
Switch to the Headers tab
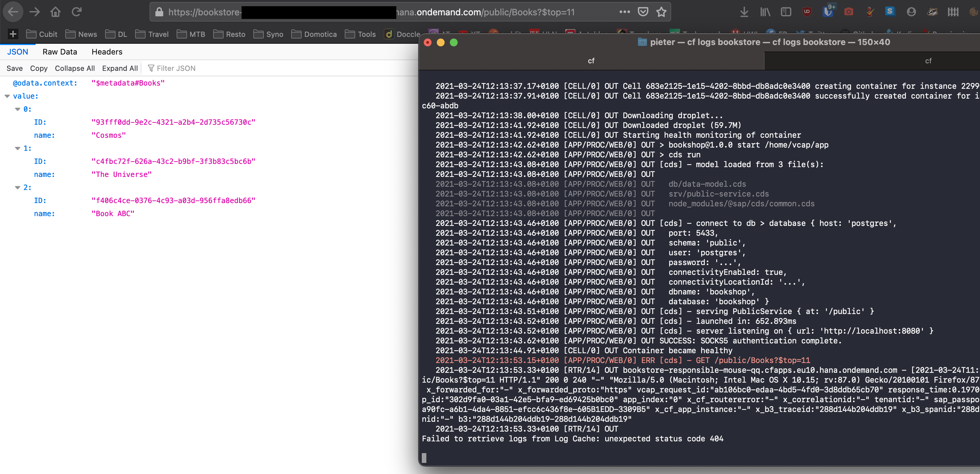pos(106,52)
